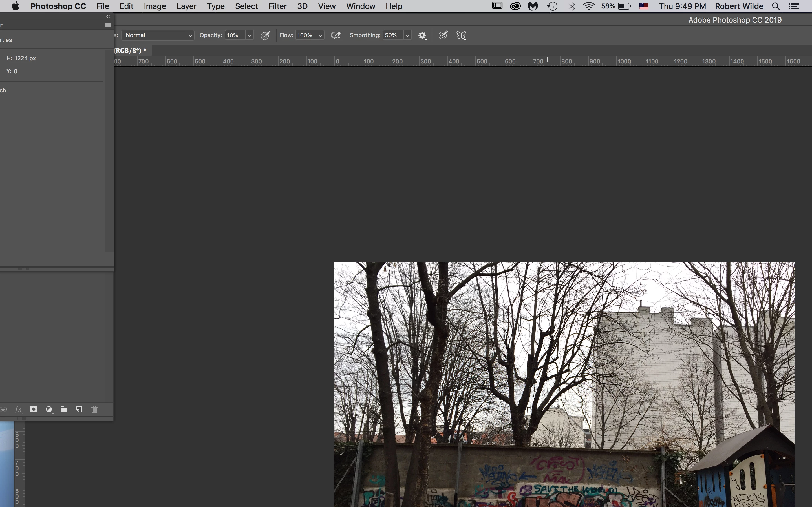Enable airbrush-style build-up effects
Viewport: 812px width, 507px height.
tap(336, 35)
